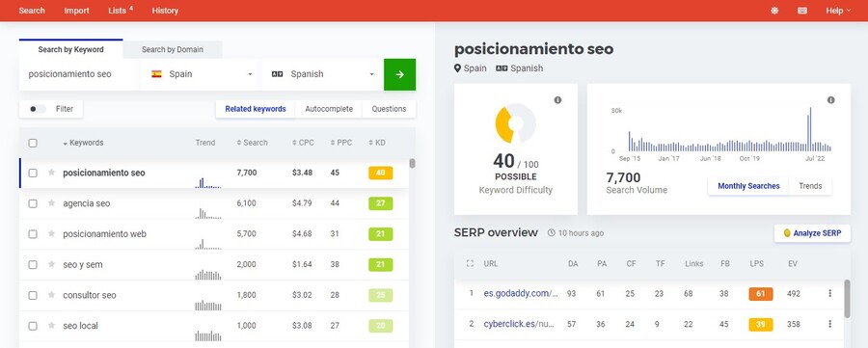
Task: Switch to Search by Keyword tab
Action: pos(70,49)
